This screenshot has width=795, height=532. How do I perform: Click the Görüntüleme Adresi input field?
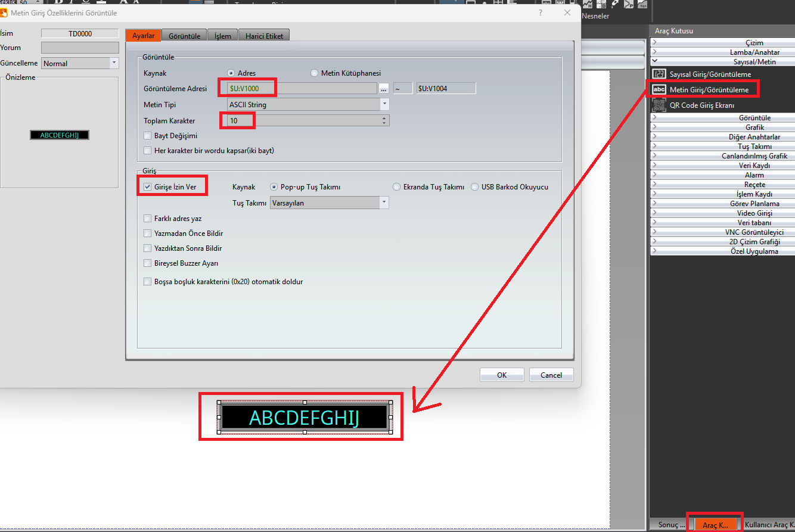[x=302, y=88]
